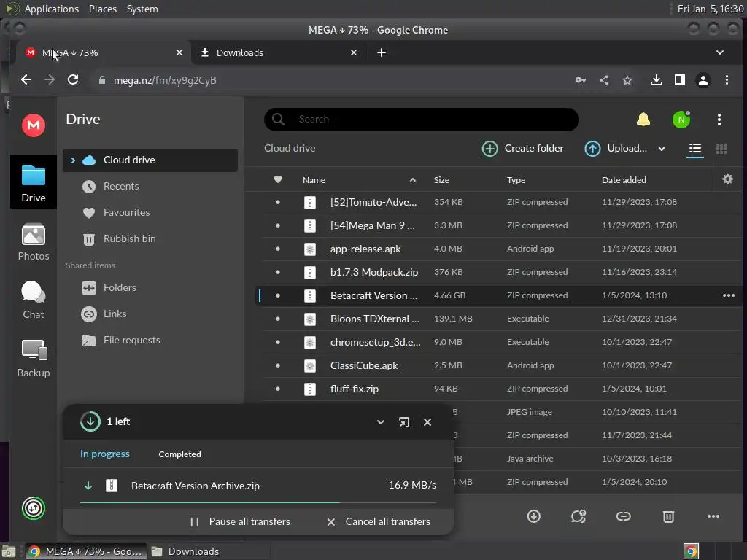747x560 pixels.
Task: Open Betacraft Version row options menu
Action: point(729,295)
